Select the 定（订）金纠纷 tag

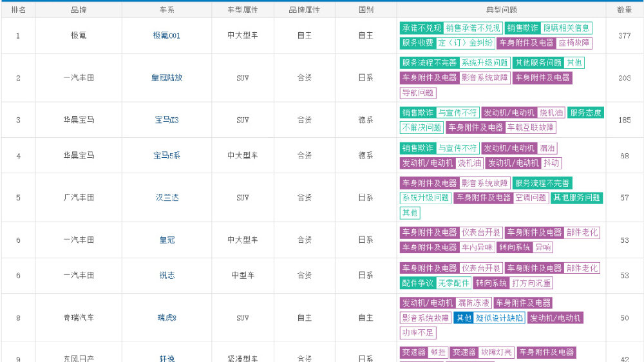click(465, 43)
